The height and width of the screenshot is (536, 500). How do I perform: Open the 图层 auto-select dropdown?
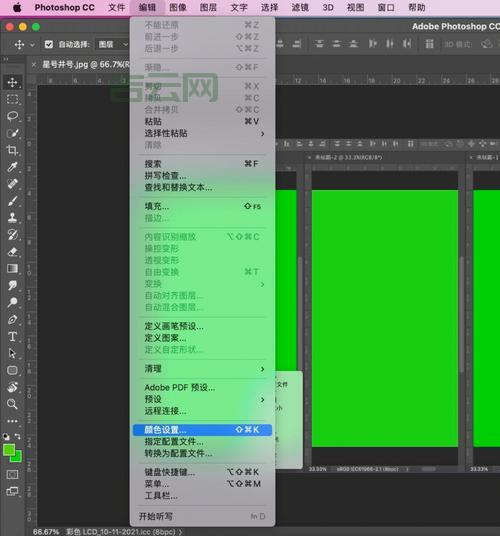[x=113, y=44]
